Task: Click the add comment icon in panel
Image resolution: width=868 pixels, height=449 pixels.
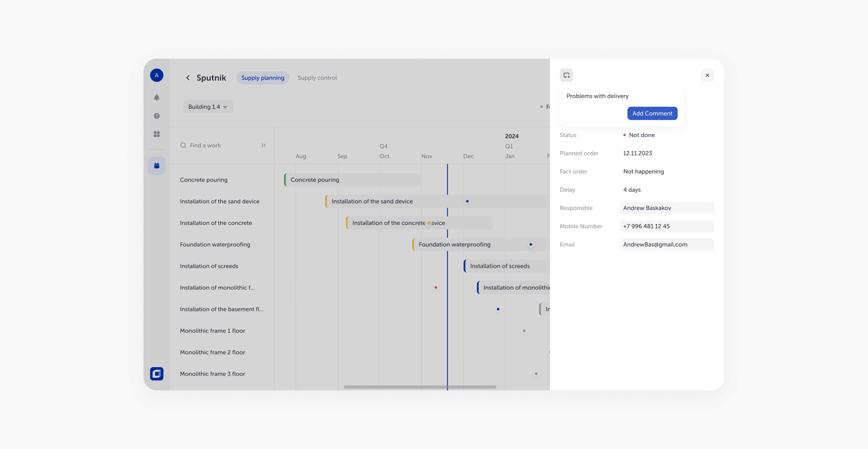Action: 566,75
